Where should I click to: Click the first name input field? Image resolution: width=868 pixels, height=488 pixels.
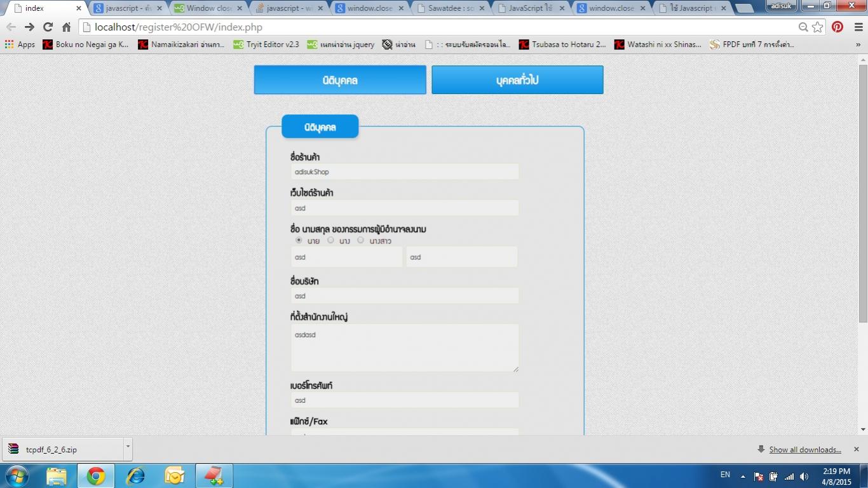(x=346, y=257)
